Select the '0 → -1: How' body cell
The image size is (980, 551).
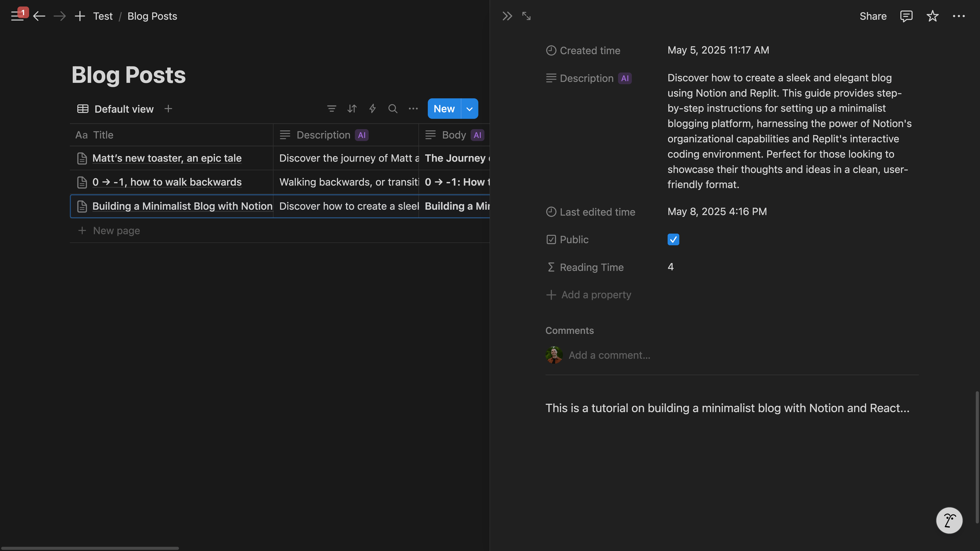coord(454,182)
